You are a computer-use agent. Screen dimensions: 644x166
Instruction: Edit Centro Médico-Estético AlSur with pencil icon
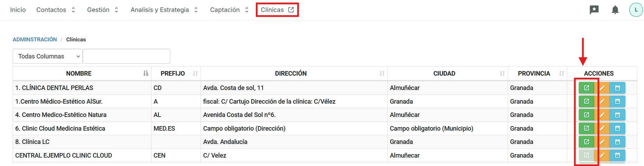(x=602, y=102)
